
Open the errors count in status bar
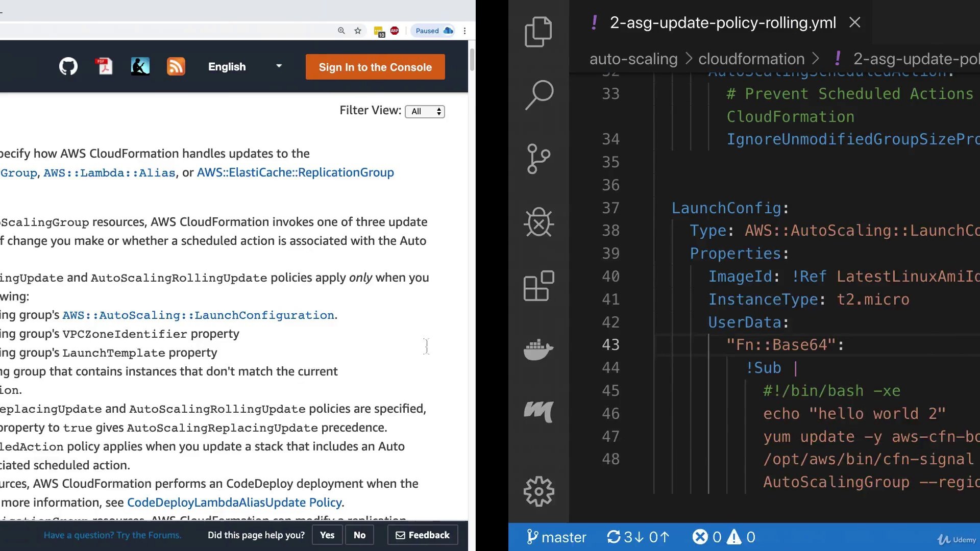click(x=707, y=537)
